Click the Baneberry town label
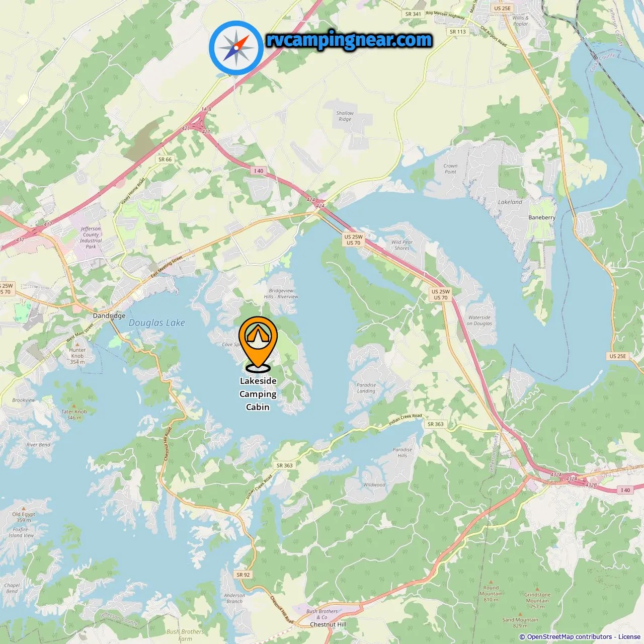The height and width of the screenshot is (644, 644). (542, 217)
